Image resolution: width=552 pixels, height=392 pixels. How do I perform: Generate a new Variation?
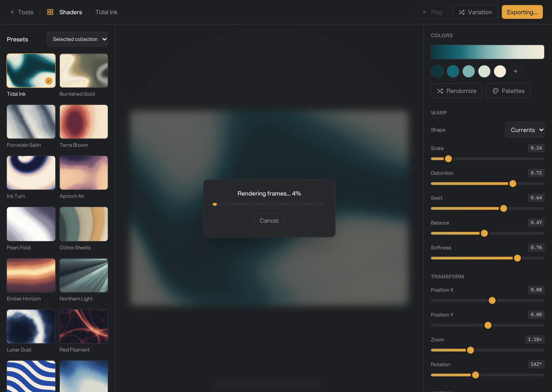(x=475, y=12)
